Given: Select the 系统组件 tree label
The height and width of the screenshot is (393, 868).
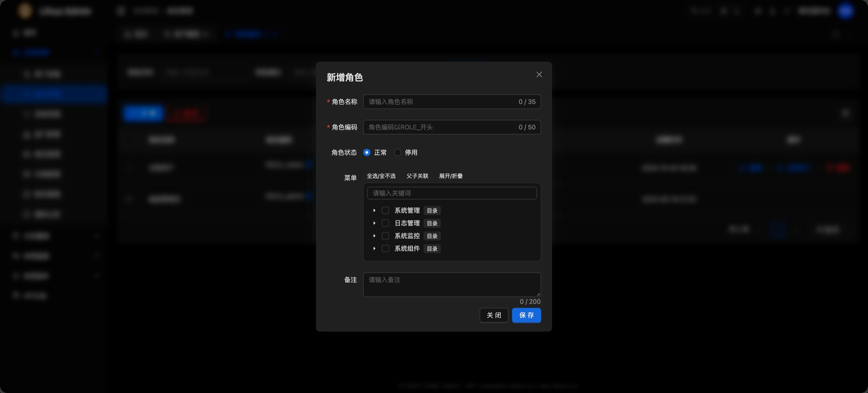Looking at the screenshot, I should pos(407,249).
